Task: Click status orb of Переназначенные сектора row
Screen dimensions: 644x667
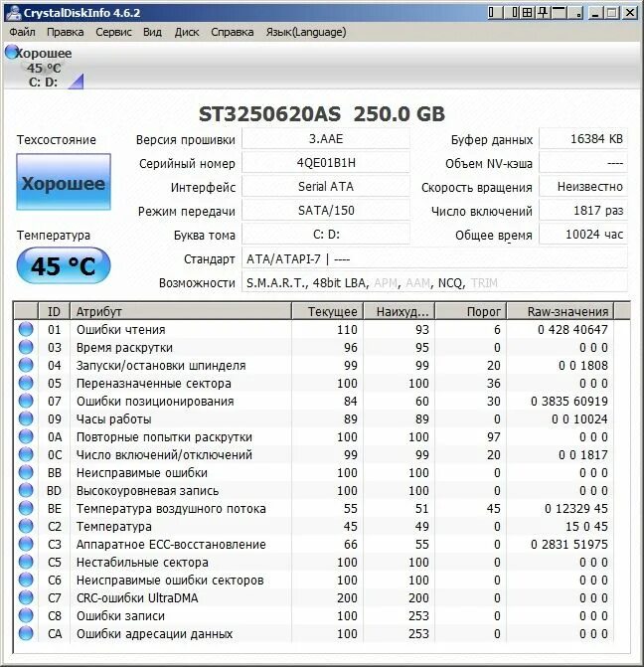Action: coord(26,383)
